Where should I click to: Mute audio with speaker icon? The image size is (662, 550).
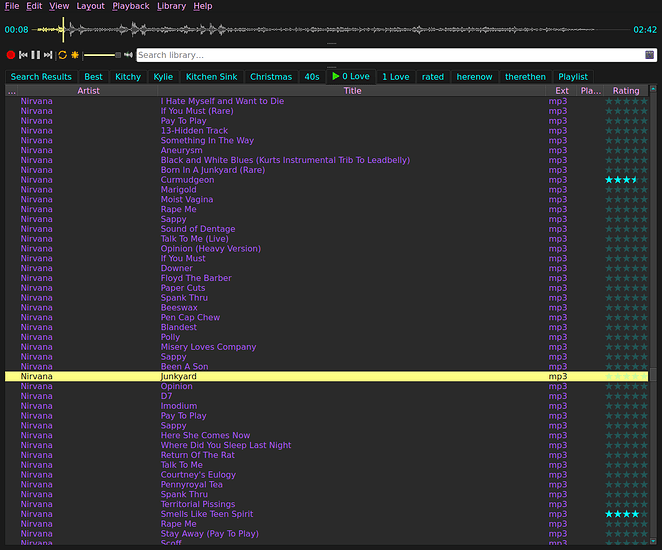[x=128, y=55]
